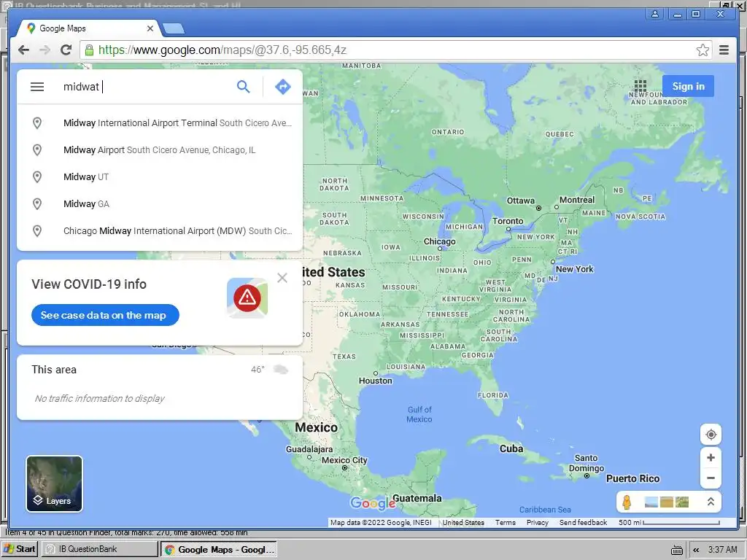The image size is (747, 560).
Task: Click the Send feedback link
Action: (583, 522)
